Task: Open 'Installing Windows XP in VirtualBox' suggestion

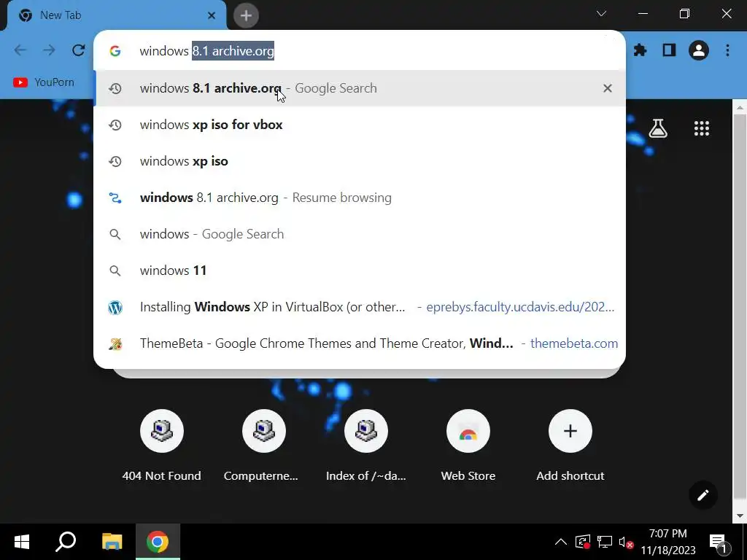Action: pos(360,307)
